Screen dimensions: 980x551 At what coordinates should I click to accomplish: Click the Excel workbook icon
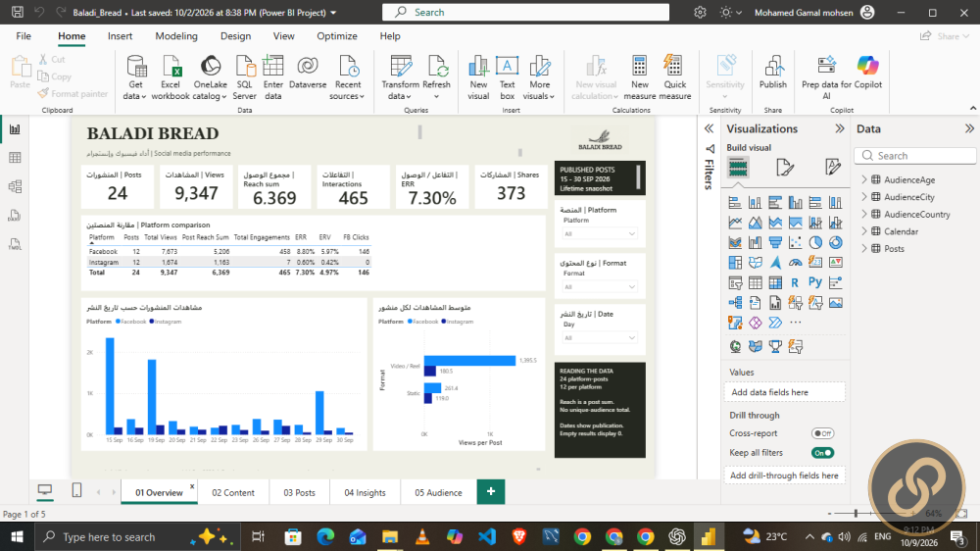click(171, 67)
